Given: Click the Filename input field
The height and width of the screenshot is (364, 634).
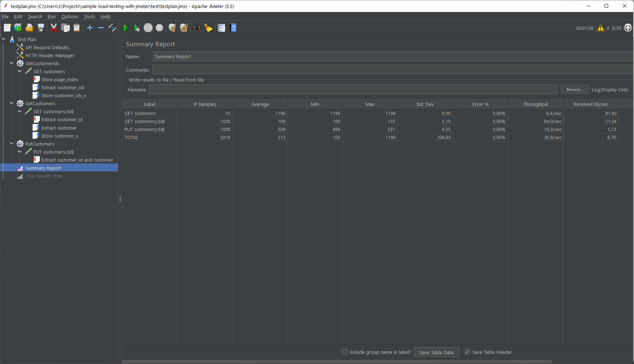Looking at the screenshot, I should 353,89.
